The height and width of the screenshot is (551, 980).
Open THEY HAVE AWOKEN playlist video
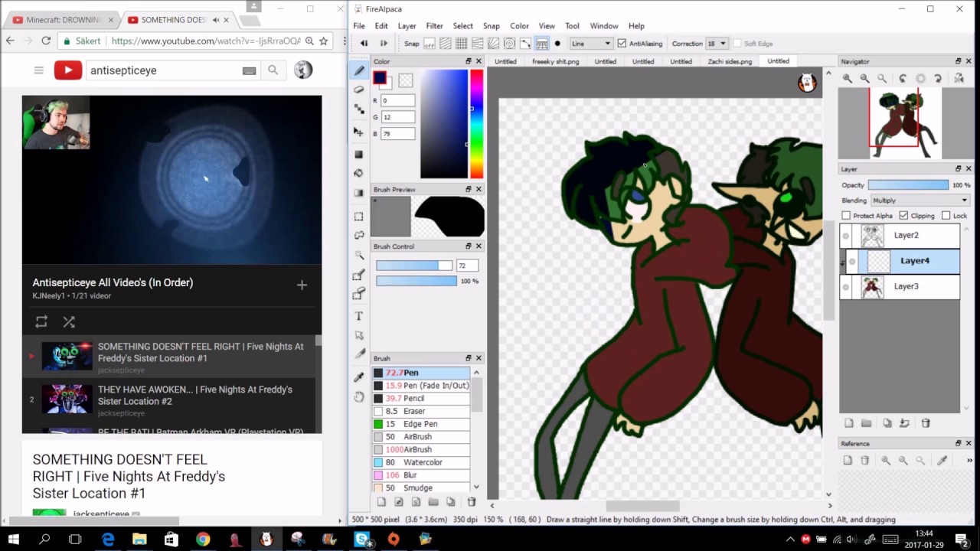tap(168, 399)
